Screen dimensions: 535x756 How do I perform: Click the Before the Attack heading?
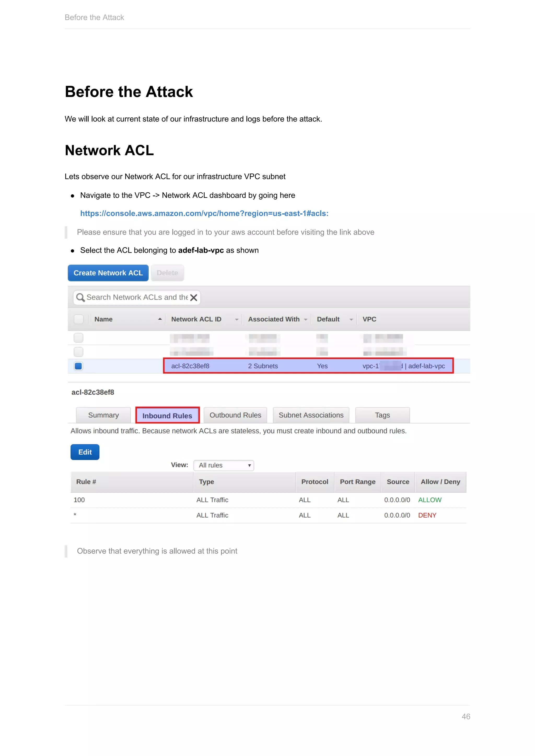[129, 92]
